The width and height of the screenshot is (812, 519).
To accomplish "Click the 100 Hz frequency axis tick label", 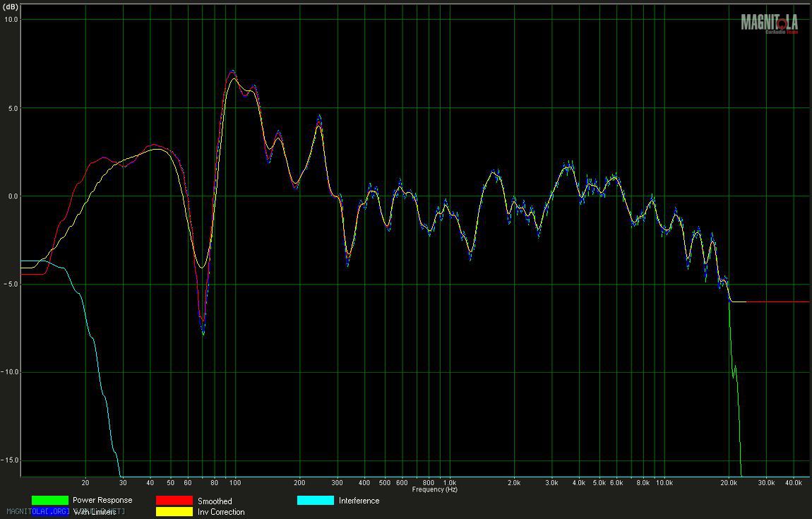I will coord(234,483).
